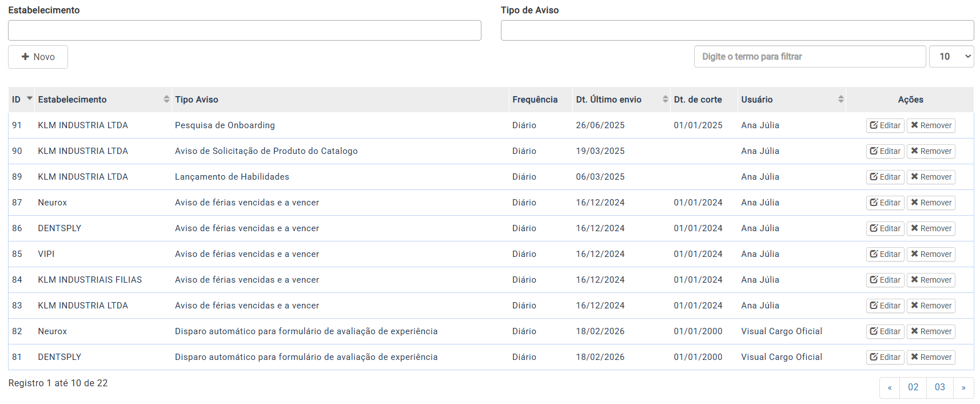Remove row 84 KLM INDUSTRIAIS FILIAS
Image resolution: width=980 pixels, height=404 pixels.
coord(931,280)
